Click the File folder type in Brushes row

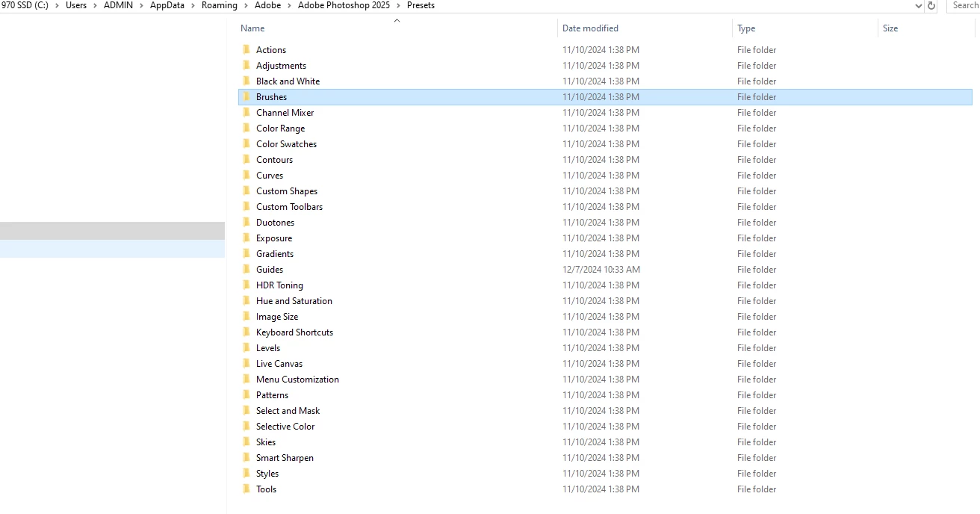click(x=757, y=97)
